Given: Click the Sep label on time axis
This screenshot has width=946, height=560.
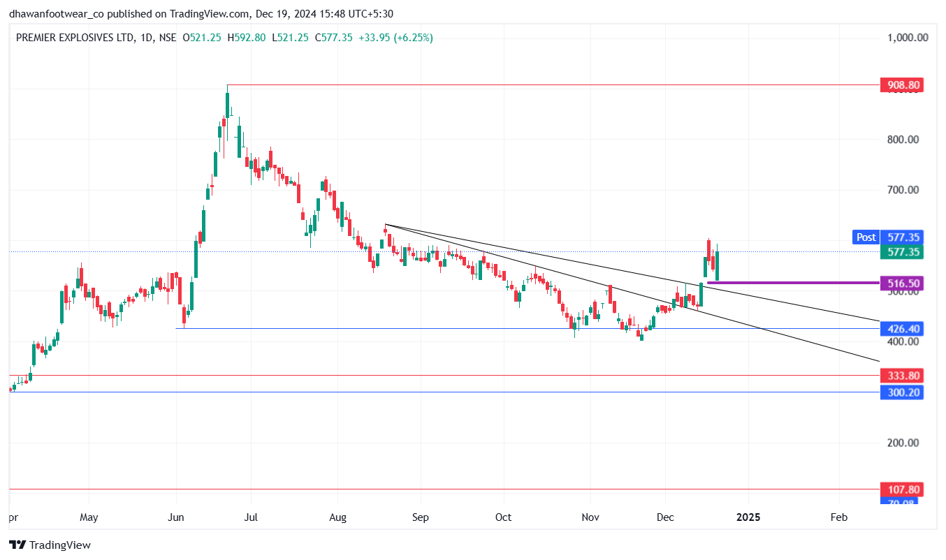Looking at the screenshot, I should 420,517.
